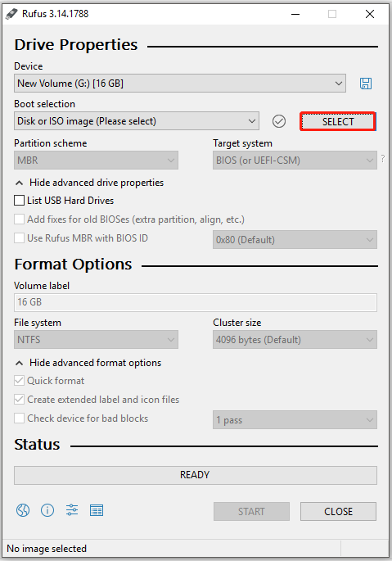Open the log window icon
This screenshot has width=392, height=561.
97,510
